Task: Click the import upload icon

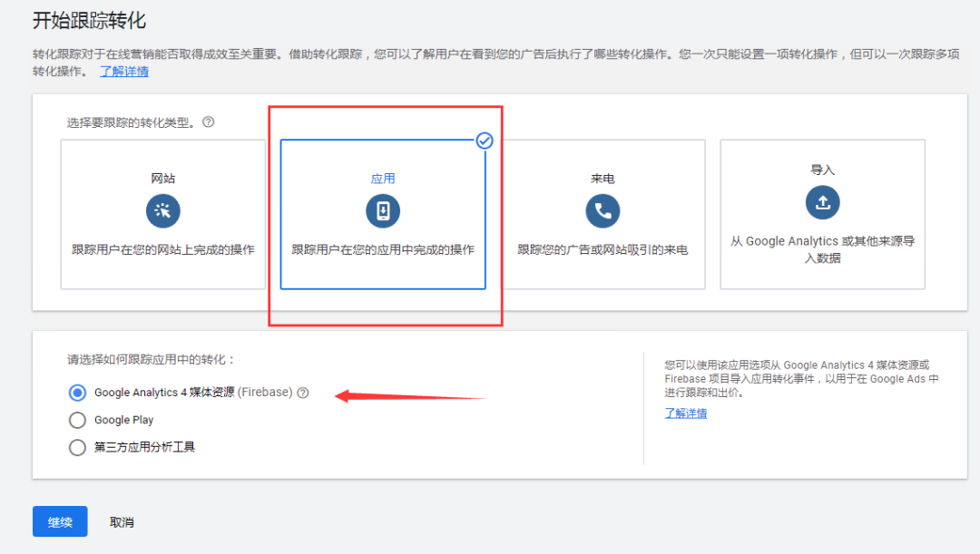Action: coord(822,202)
